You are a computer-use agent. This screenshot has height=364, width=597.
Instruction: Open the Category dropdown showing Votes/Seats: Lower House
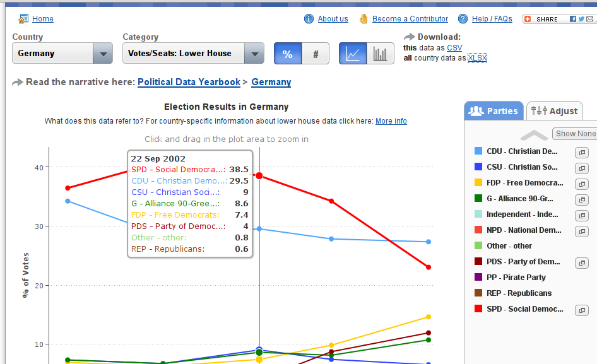(193, 53)
